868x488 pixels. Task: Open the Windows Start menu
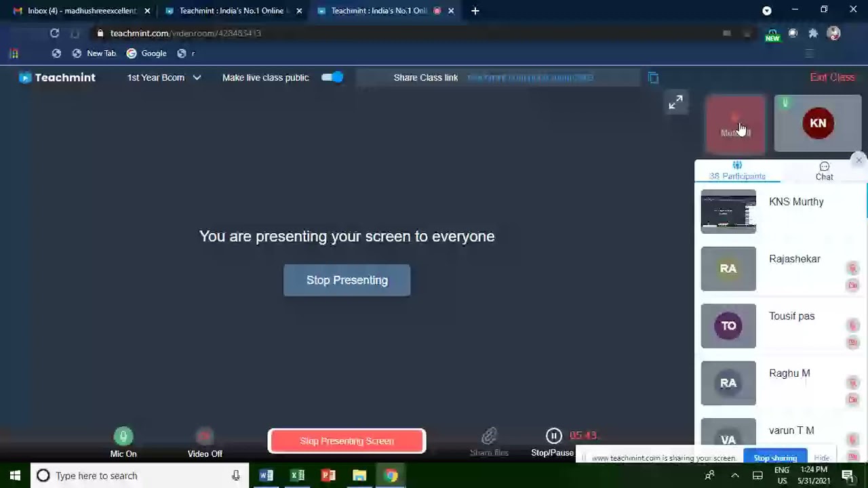[x=15, y=476]
